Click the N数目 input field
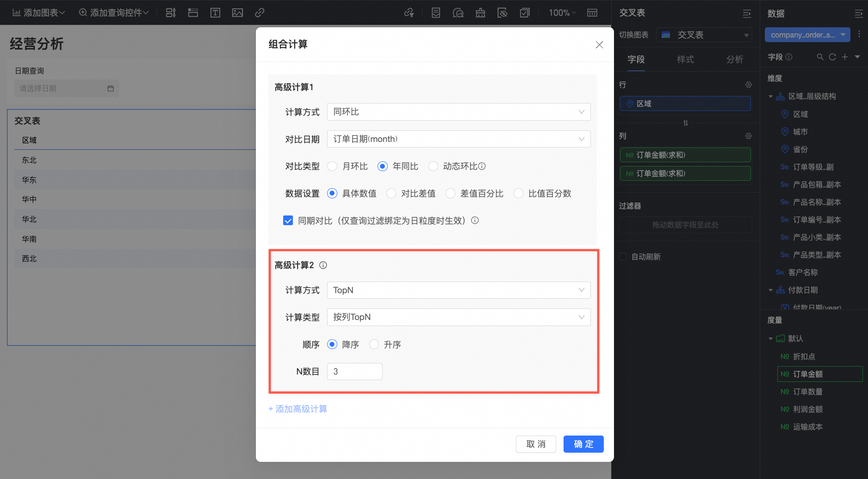 (x=354, y=371)
